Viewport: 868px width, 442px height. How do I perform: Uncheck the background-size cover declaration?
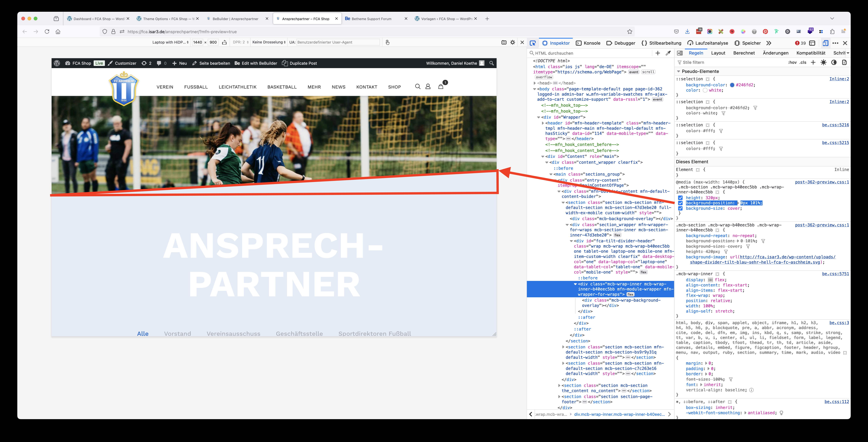pyautogui.click(x=680, y=208)
